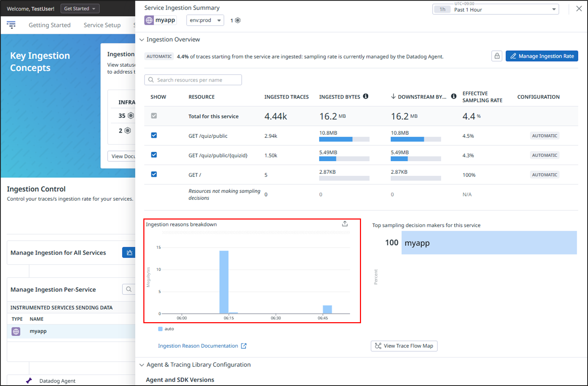Click the Manage Ingestion Rate button
This screenshot has width=588, height=386.
(x=541, y=56)
